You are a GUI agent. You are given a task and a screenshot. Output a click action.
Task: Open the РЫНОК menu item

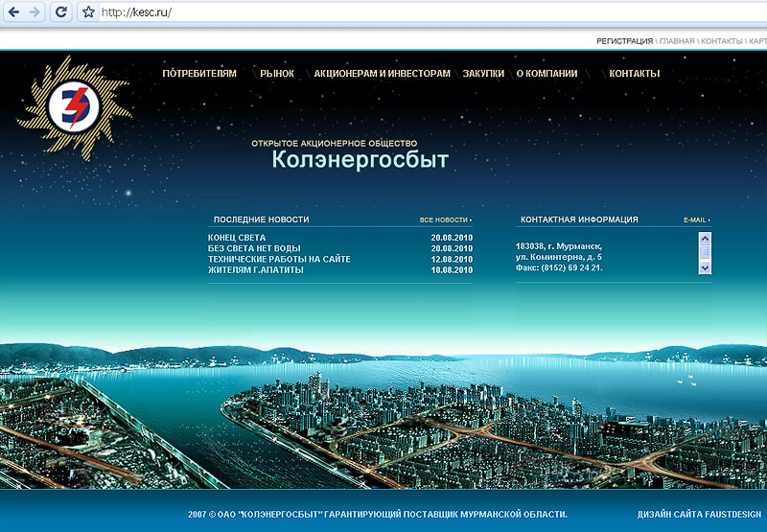point(276,74)
